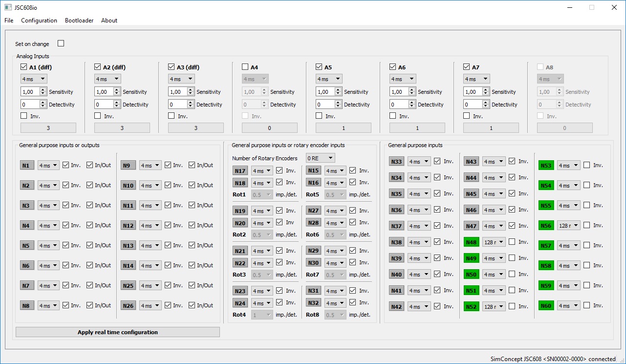Click the green N48 input indicator

coord(471,242)
